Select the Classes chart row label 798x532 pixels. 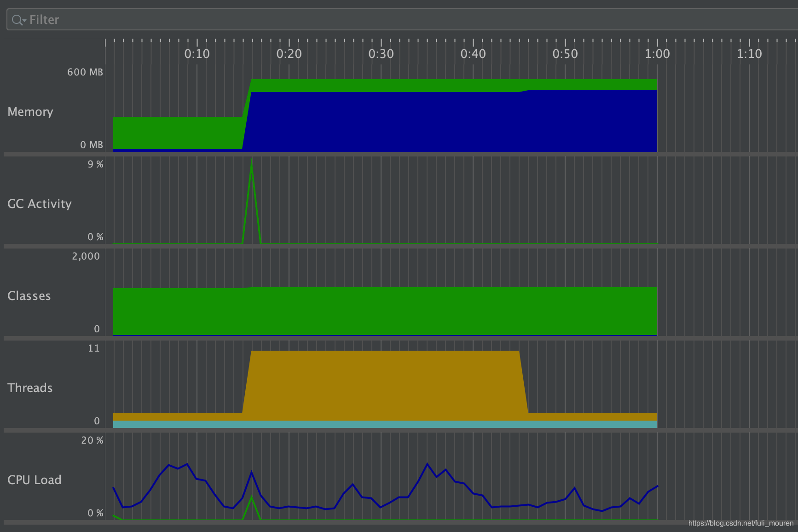29,296
